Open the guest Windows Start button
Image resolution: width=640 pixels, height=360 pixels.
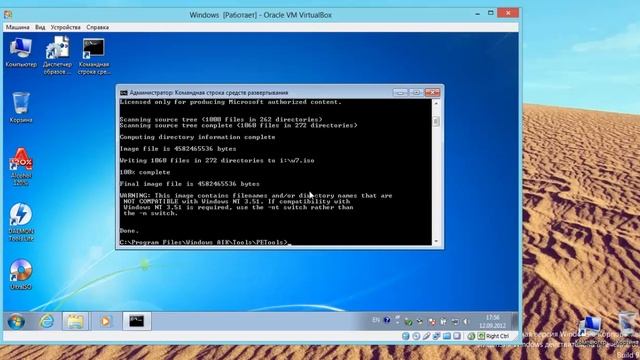16,321
